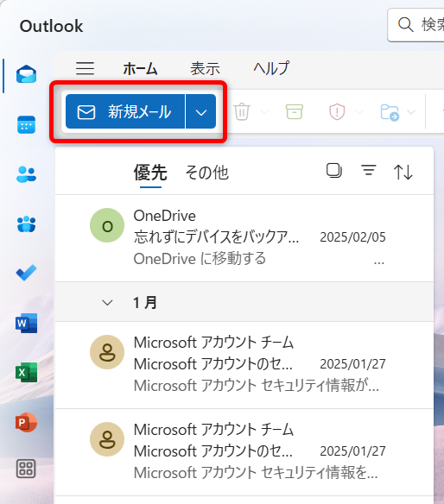
Task: Switch to the 表示 tab
Action: (x=206, y=69)
